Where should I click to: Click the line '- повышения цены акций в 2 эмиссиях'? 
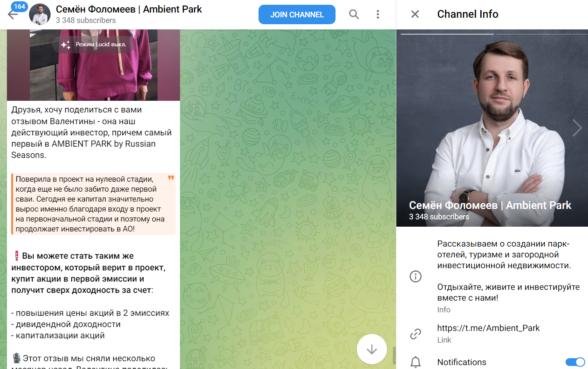pos(90,313)
